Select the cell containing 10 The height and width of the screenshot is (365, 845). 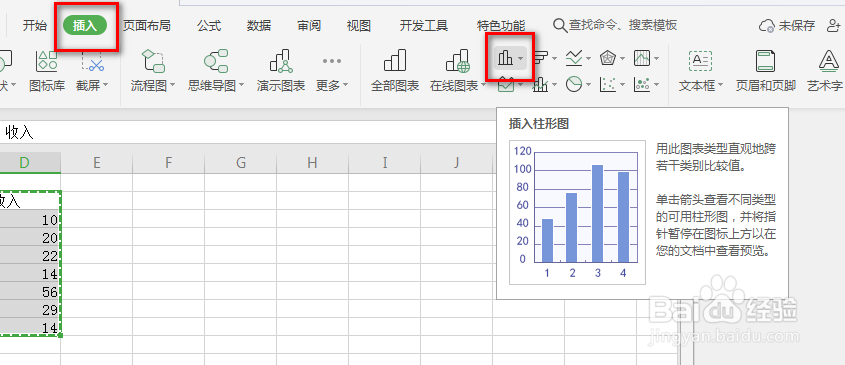pyautogui.click(x=30, y=219)
